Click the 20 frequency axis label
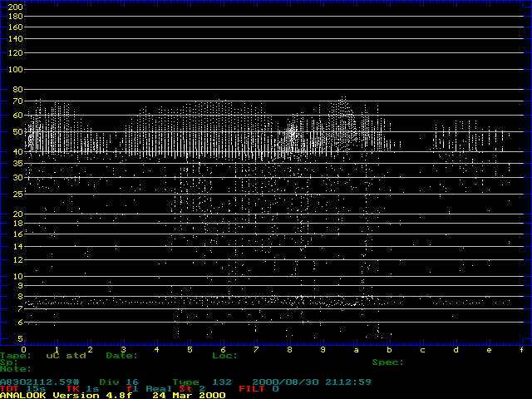 coord(18,214)
